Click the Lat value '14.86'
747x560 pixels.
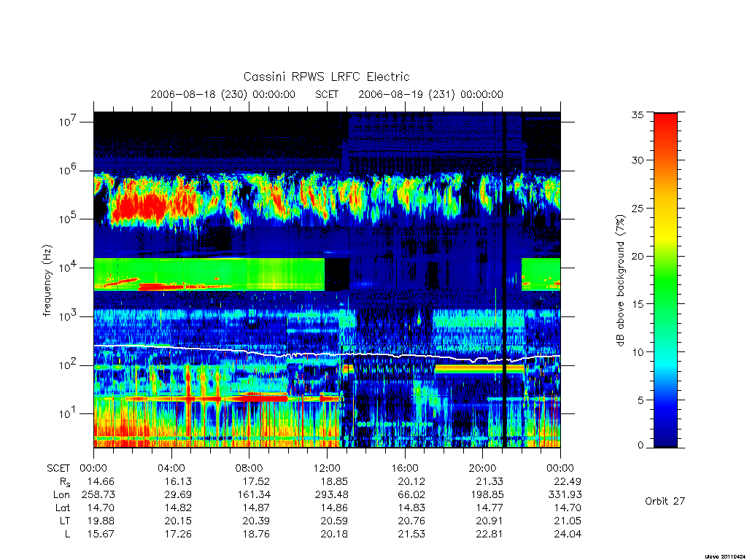coord(334,508)
